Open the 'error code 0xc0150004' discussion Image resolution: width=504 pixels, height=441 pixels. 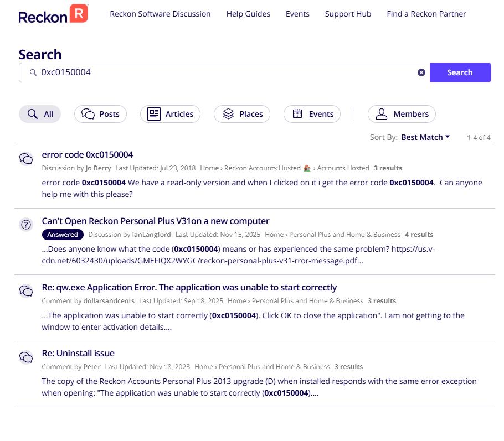tap(88, 154)
